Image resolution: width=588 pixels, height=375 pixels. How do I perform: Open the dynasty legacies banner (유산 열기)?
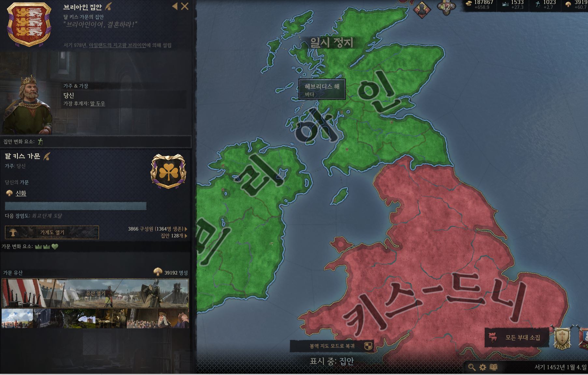pyautogui.click(x=95, y=293)
